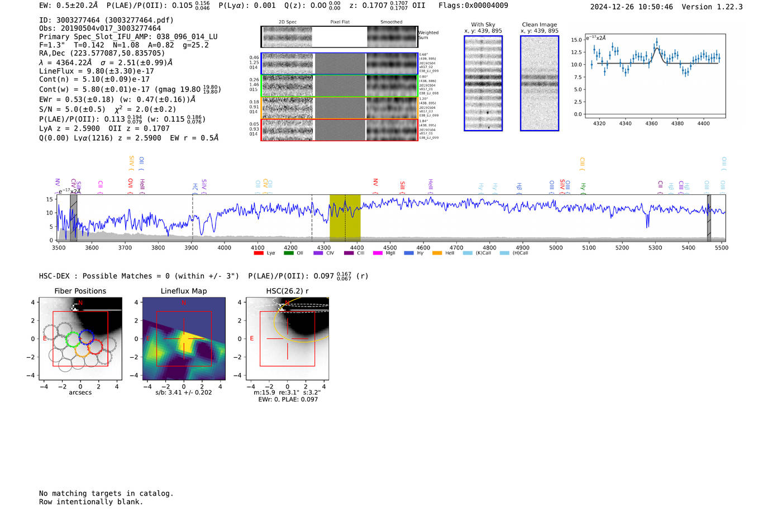Click the Flags:0x00004009 header text
The width and height of the screenshot is (782, 532).
(x=474, y=6)
